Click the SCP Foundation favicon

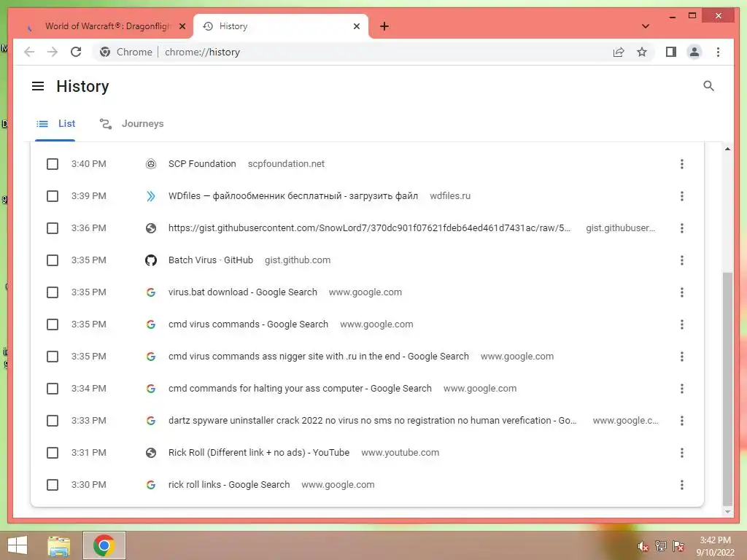click(150, 164)
